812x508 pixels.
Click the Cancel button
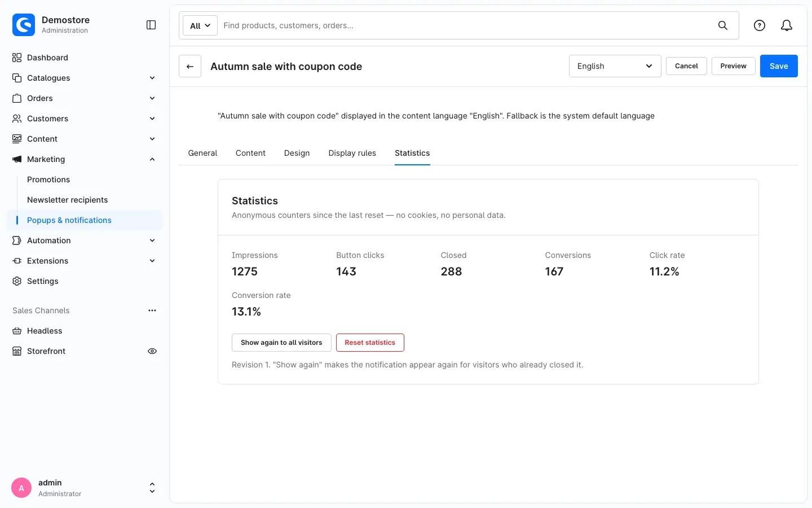(686, 66)
